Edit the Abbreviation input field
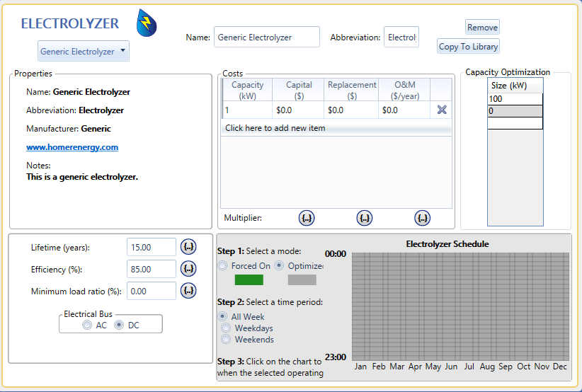582x392 pixels. coord(401,37)
